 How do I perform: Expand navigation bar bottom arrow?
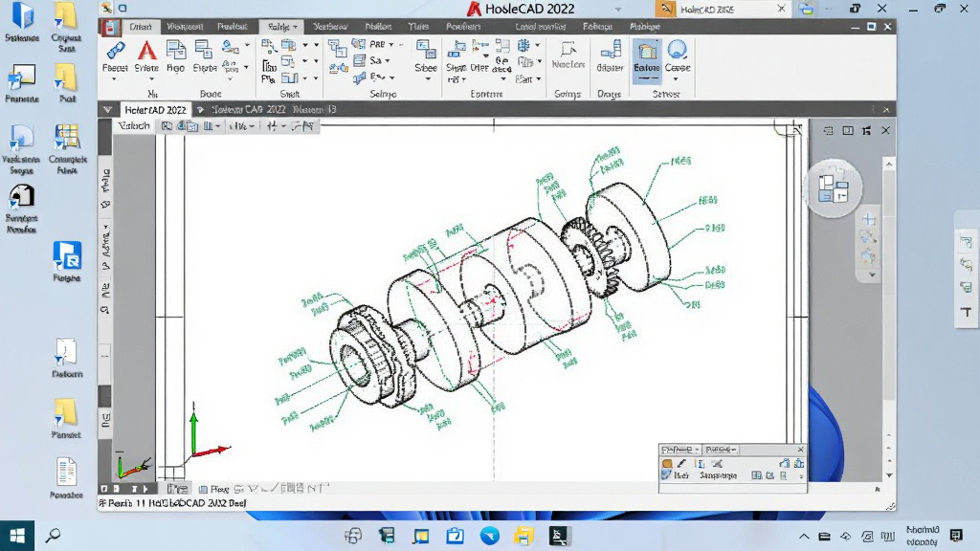point(873,275)
